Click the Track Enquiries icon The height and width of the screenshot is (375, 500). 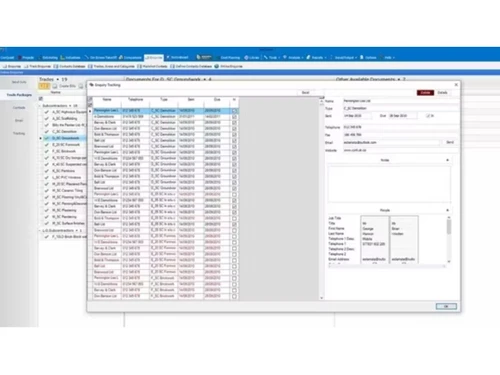pos(26,66)
